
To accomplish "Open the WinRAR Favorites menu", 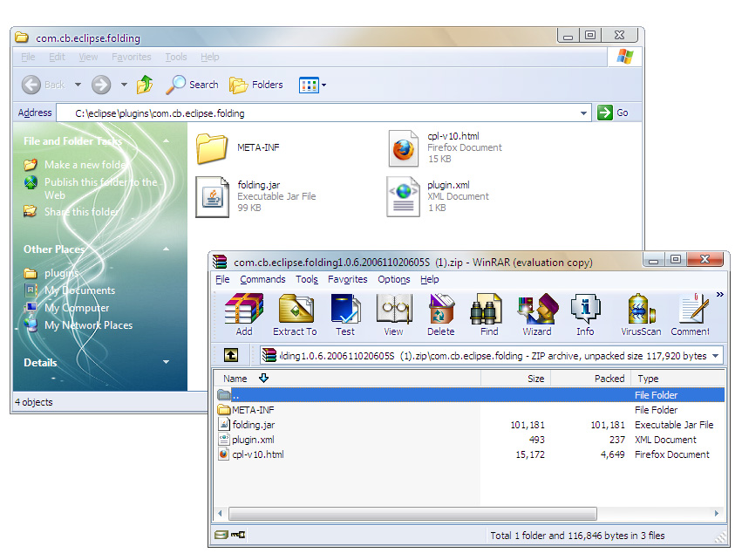I will 347,279.
